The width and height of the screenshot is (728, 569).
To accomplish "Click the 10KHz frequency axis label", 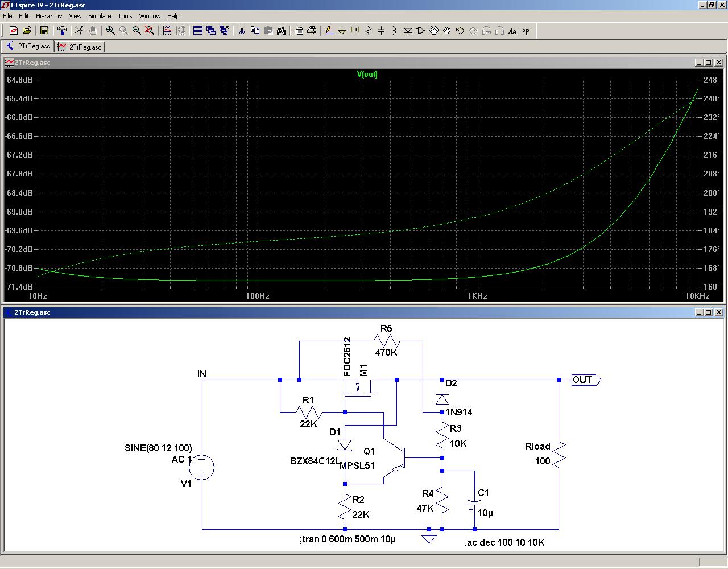I will click(x=697, y=296).
